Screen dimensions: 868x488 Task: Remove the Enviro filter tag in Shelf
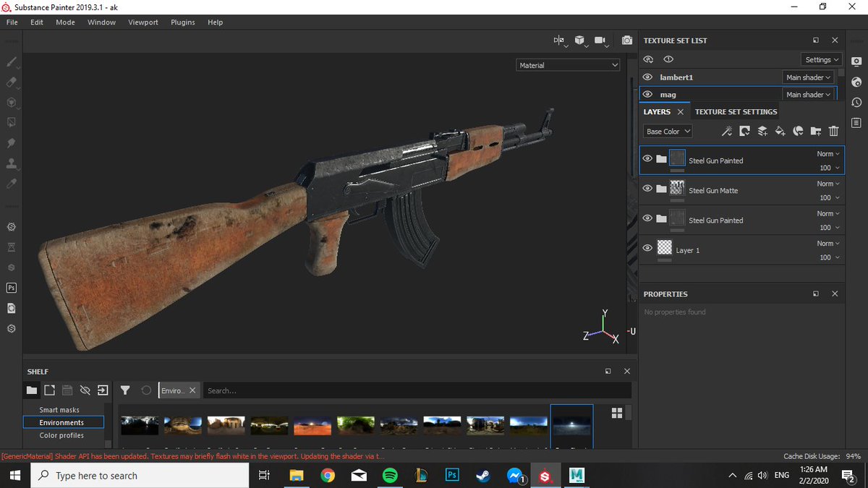[x=192, y=390]
